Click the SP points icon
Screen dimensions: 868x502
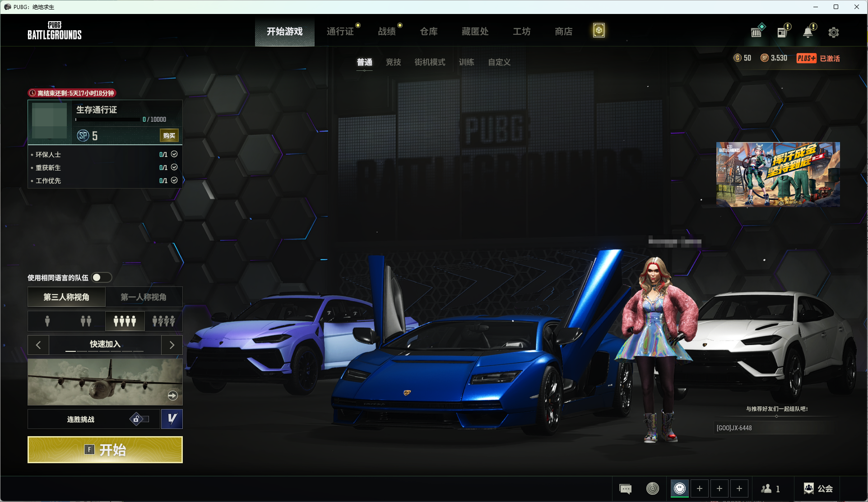[x=83, y=136]
